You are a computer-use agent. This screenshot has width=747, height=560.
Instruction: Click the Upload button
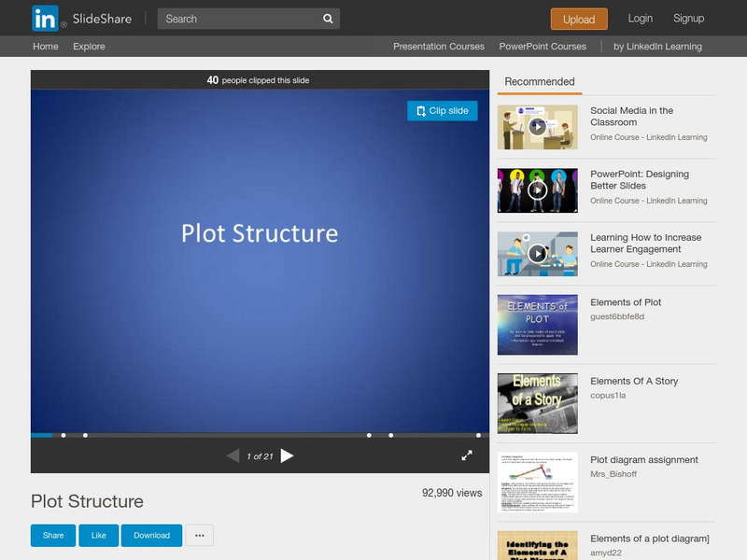click(579, 19)
